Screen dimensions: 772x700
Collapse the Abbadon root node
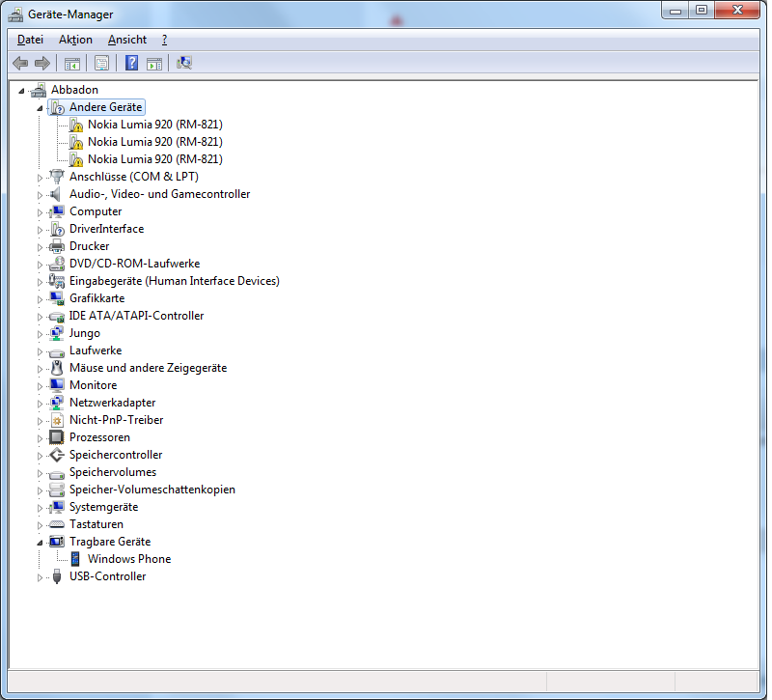coord(21,91)
